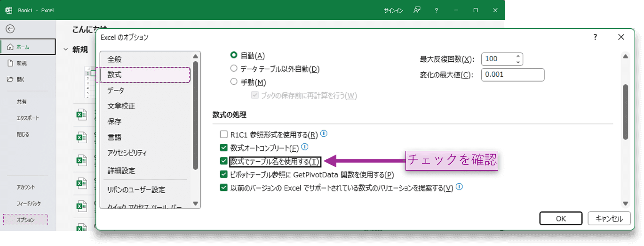Open the ホーム page in backstage sidebar
Image resolution: width=644 pixels, height=246 pixels.
coord(28,47)
